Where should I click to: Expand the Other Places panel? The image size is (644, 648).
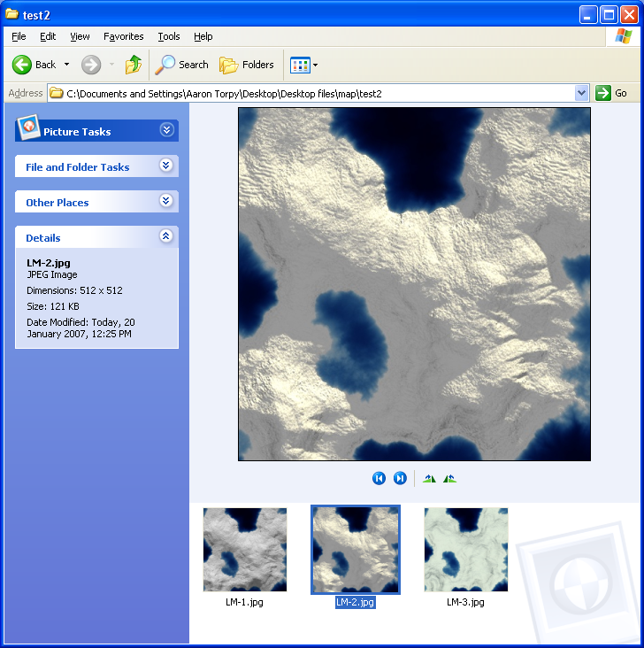166,201
